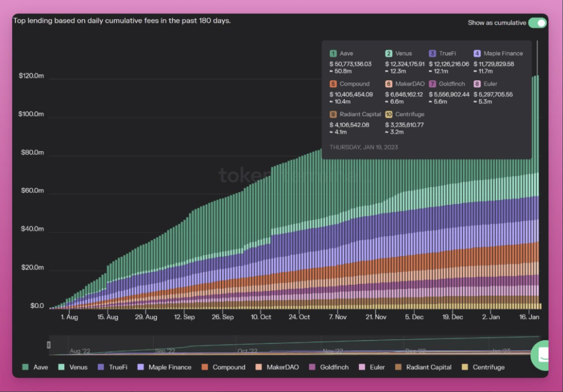The image size is (563, 392).
Task: Click the Aave value $ 50,773,136.03
Action: (x=350, y=64)
